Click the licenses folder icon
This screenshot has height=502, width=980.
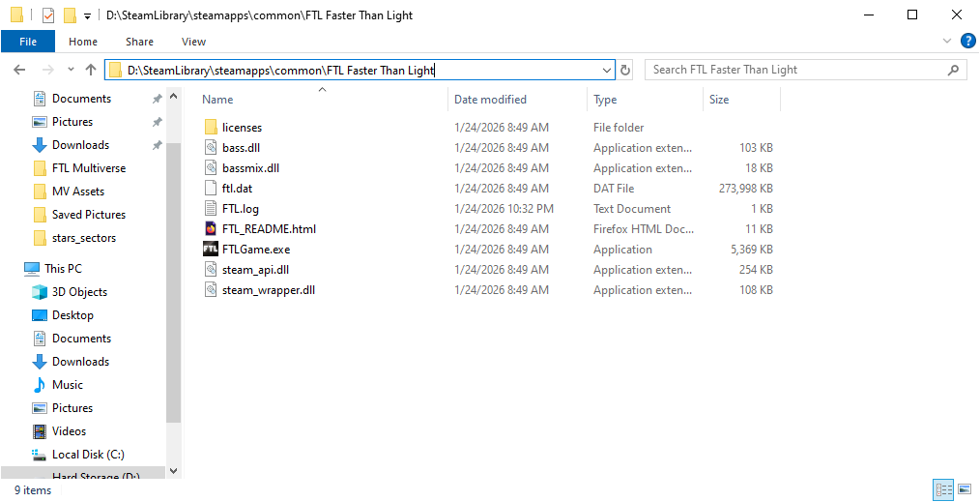point(212,128)
